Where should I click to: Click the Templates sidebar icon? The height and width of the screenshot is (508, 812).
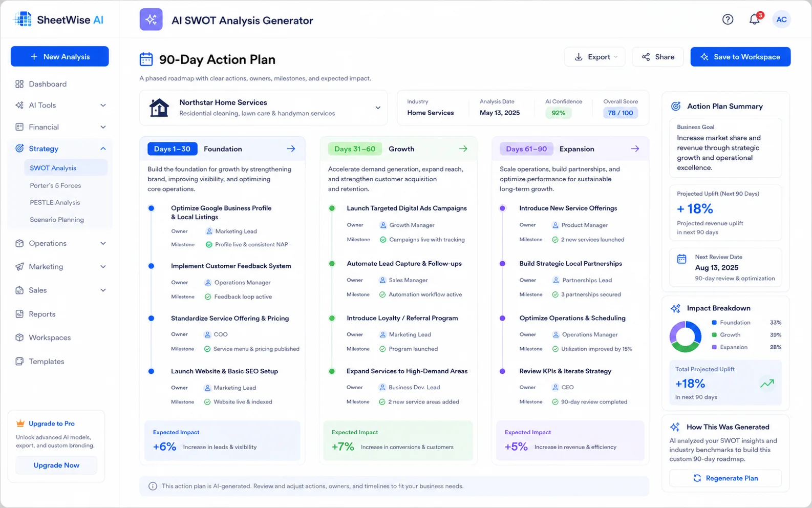coord(19,361)
